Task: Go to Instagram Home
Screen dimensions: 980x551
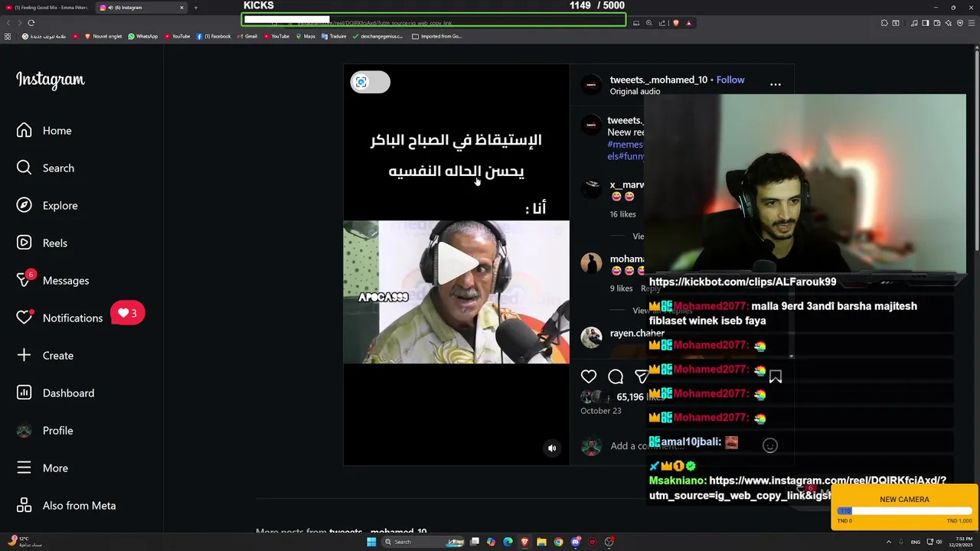Action: click(x=44, y=131)
